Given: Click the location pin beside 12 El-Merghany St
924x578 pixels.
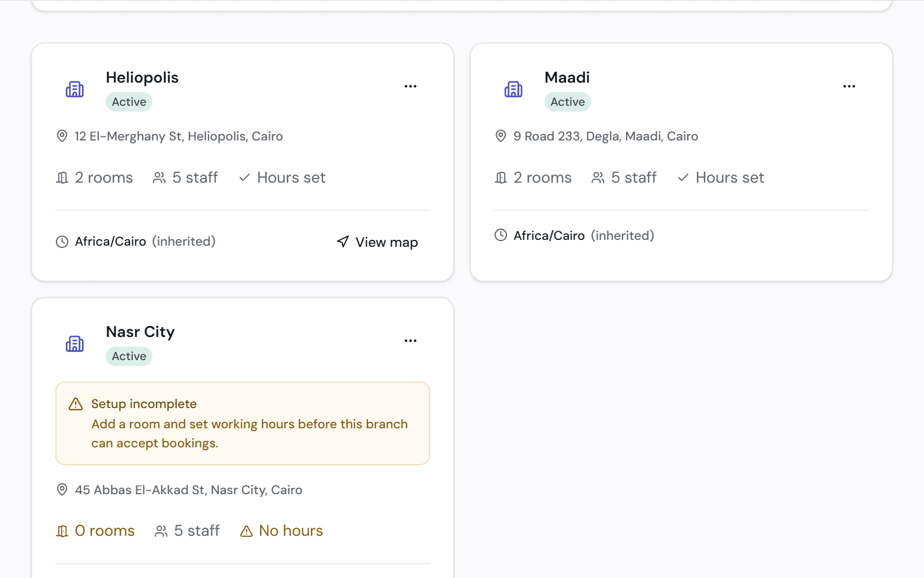Looking at the screenshot, I should [62, 136].
